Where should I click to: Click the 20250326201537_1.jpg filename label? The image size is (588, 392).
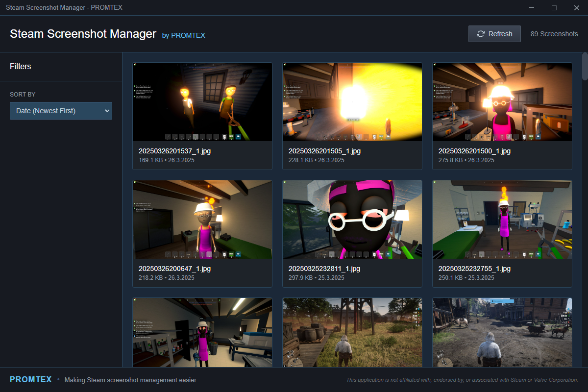pos(175,151)
